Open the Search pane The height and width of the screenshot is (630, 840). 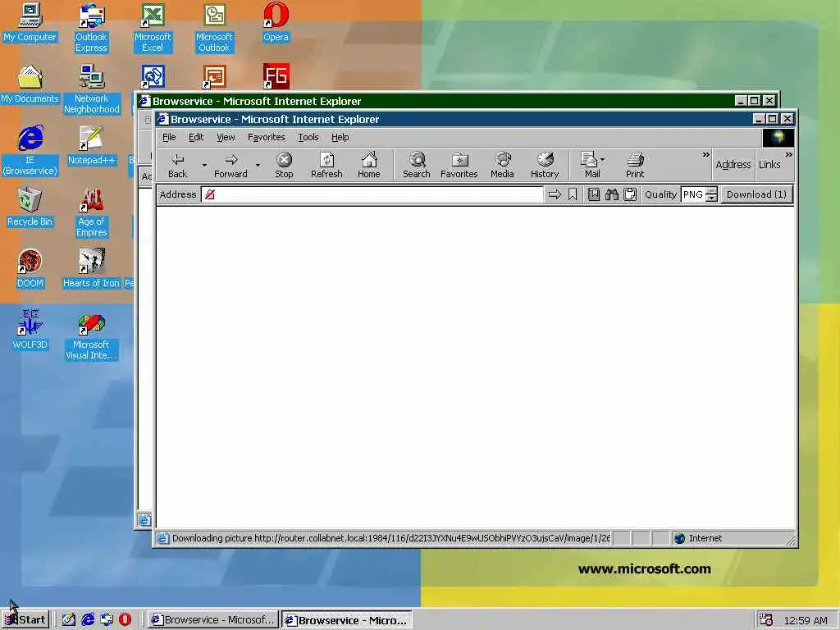(x=416, y=165)
